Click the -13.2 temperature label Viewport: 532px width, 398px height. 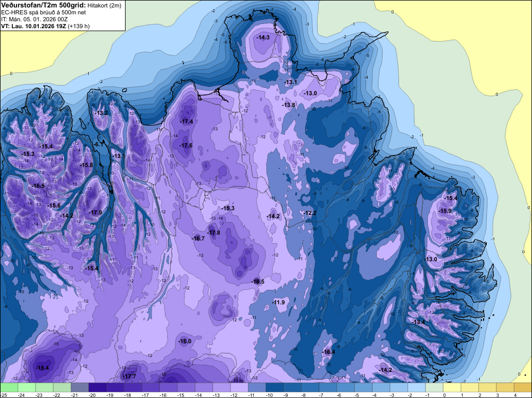102,113
